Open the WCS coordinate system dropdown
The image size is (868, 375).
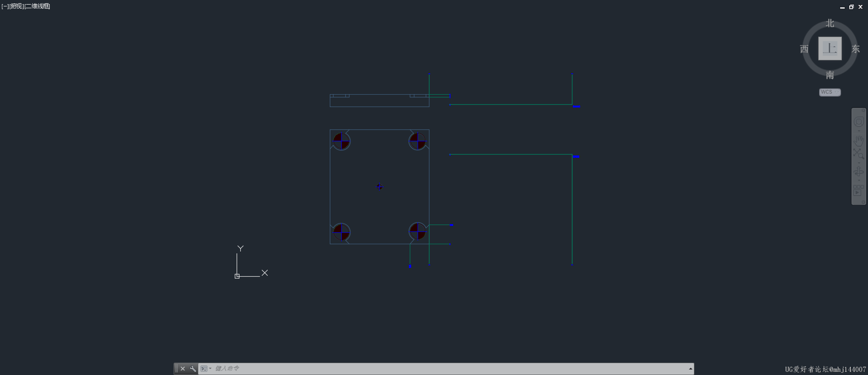(x=830, y=92)
